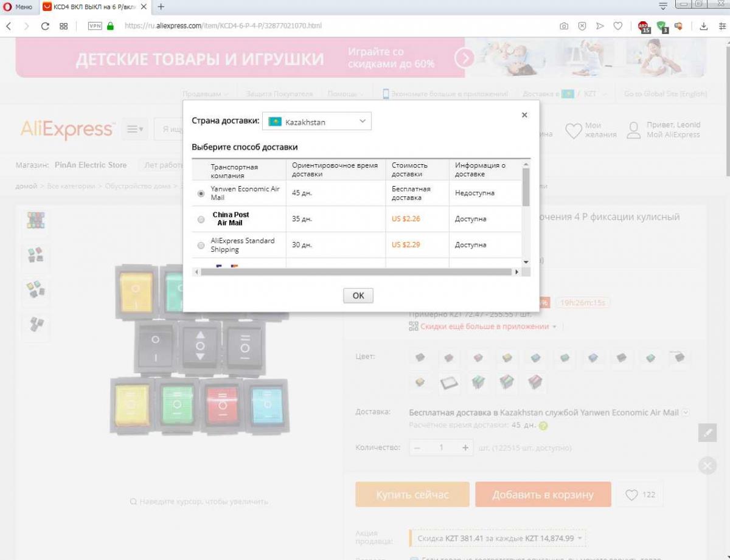Close the shipping dialog with X

click(524, 115)
